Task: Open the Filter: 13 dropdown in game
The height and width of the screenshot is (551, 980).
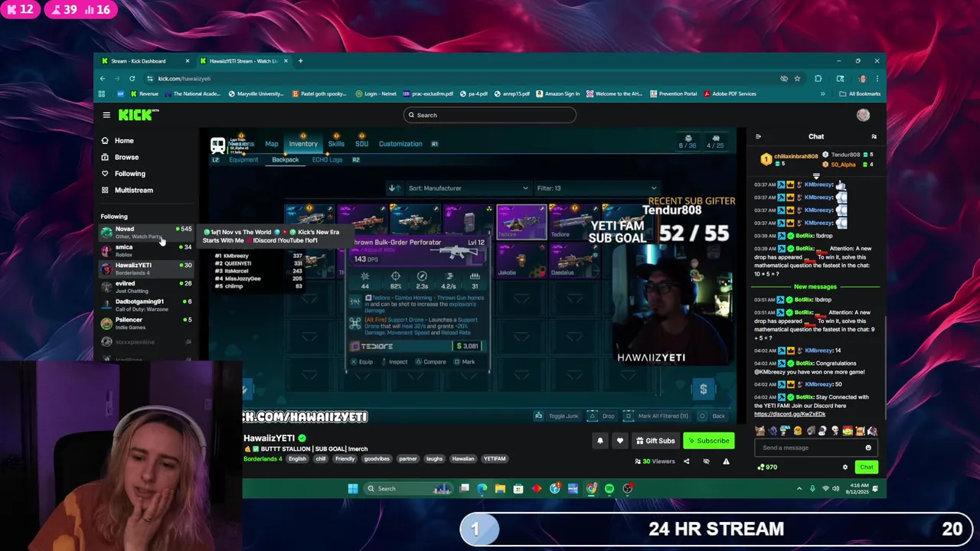Action: coord(596,188)
